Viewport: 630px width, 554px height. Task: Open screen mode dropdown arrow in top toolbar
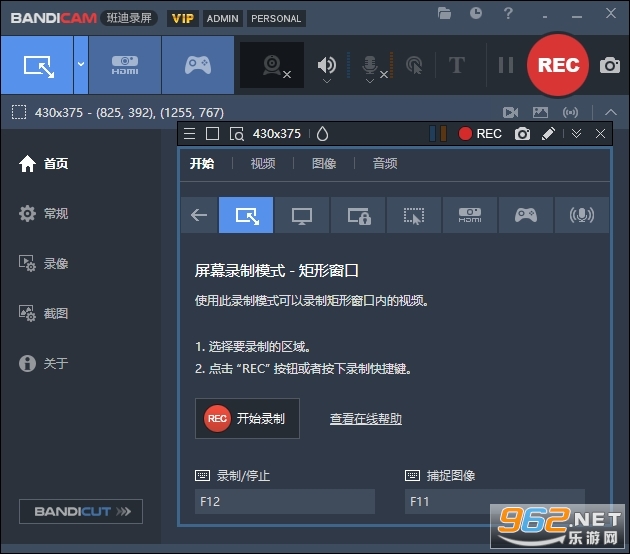[81, 65]
